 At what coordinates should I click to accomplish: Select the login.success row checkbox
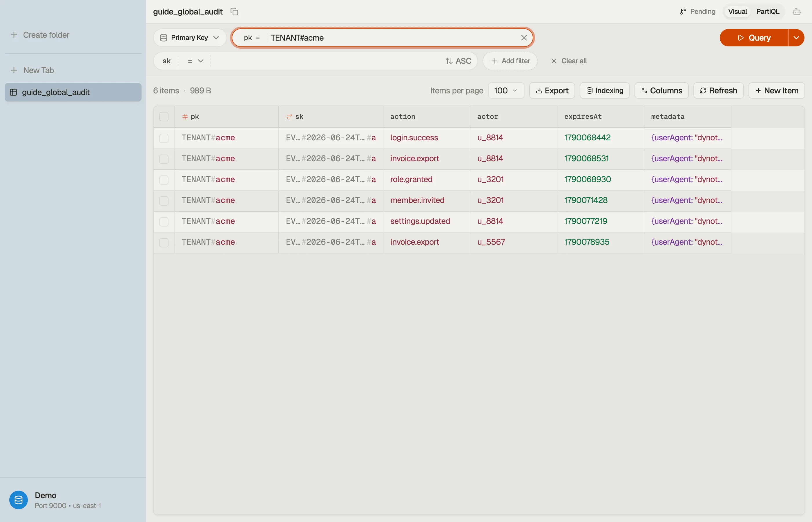click(164, 138)
